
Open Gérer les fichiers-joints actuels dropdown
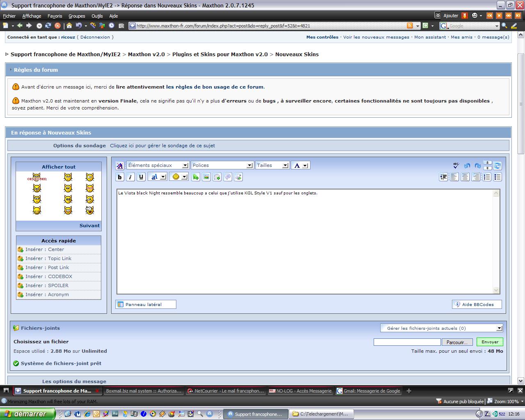pyautogui.click(x=442, y=328)
